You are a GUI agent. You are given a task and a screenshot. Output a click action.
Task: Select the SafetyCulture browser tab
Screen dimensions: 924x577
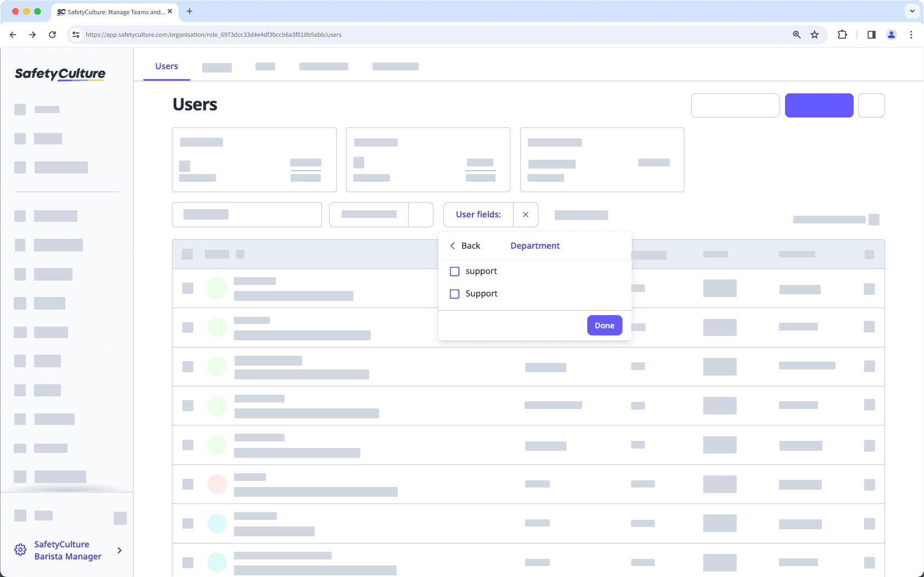click(113, 11)
